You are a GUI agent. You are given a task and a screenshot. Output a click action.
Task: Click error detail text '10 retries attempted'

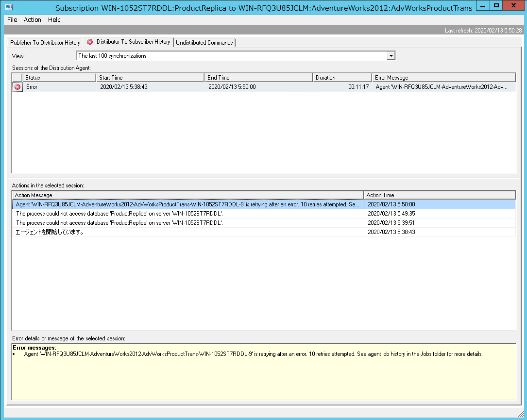point(332,354)
